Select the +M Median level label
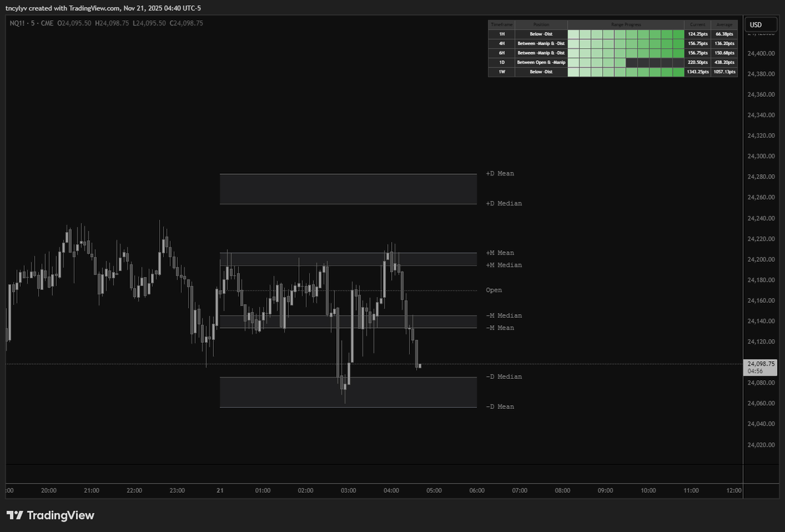 click(504, 265)
